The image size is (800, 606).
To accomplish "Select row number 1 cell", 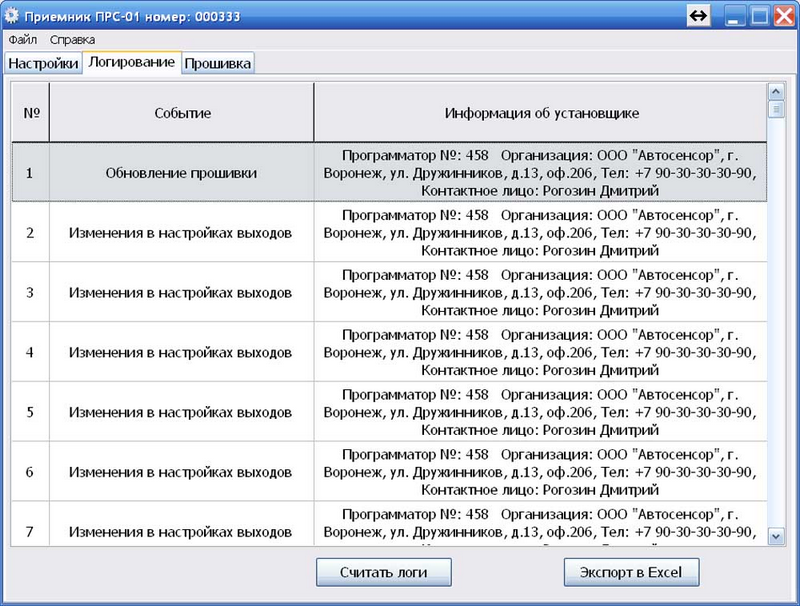I will (31, 173).
